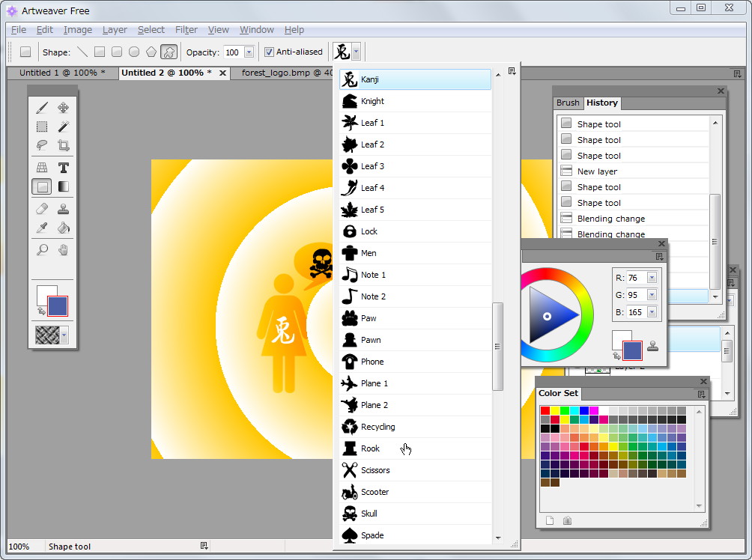Open the custom shape preset dropdown

[x=354, y=52]
